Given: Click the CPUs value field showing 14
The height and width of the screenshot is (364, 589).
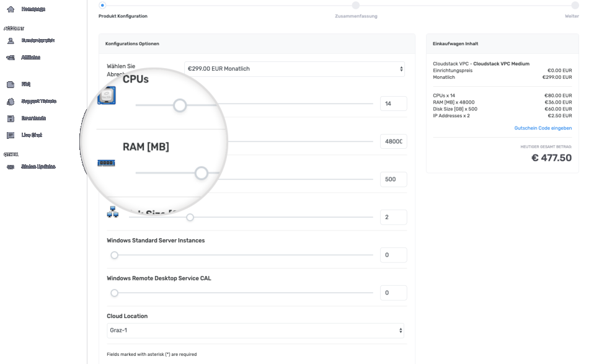Looking at the screenshot, I should point(393,104).
